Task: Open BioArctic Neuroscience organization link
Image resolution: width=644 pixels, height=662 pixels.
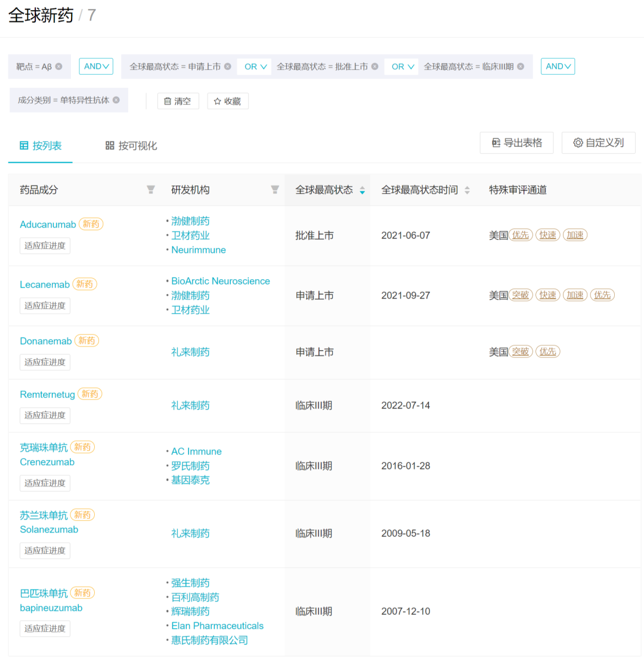Action: pos(221,281)
